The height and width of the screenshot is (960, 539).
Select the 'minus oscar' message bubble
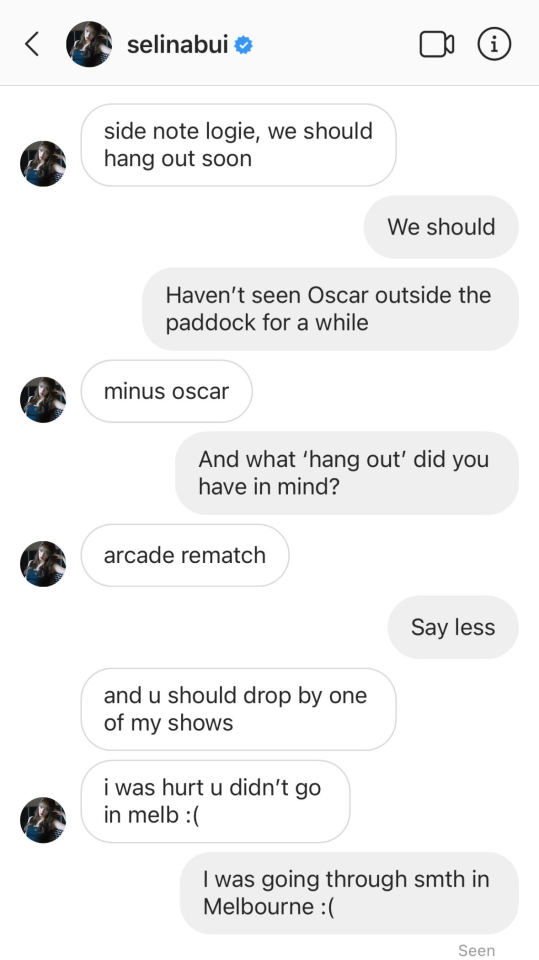pos(167,391)
